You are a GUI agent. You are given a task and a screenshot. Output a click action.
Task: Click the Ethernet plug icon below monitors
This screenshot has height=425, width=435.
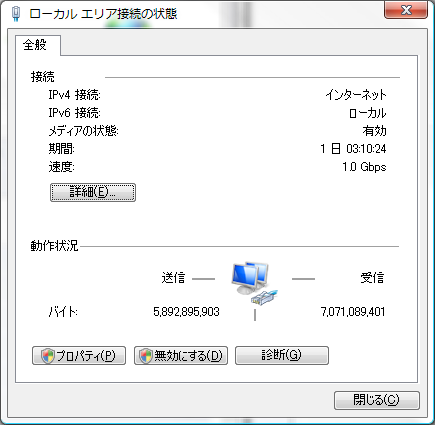(x=265, y=297)
